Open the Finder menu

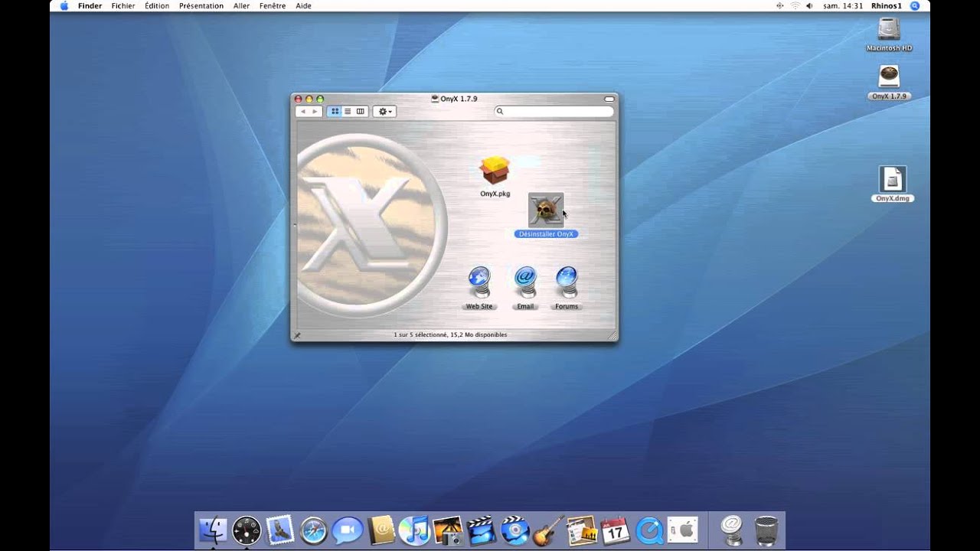(90, 5)
